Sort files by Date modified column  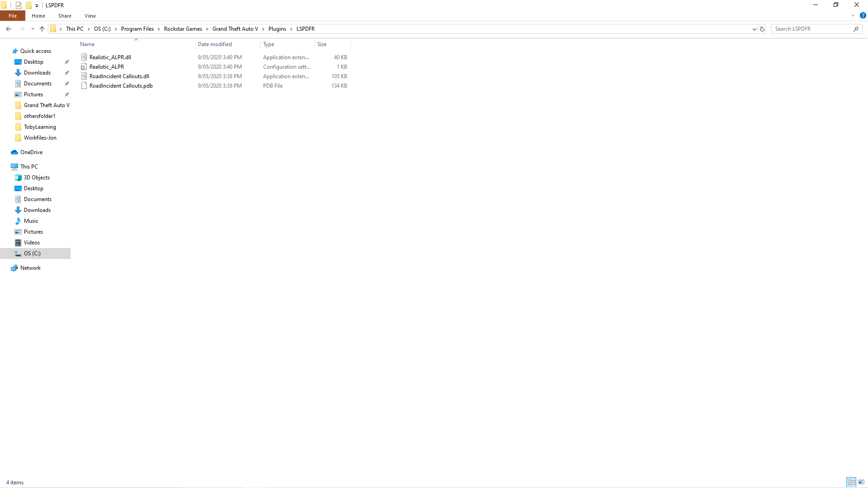[215, 44]
